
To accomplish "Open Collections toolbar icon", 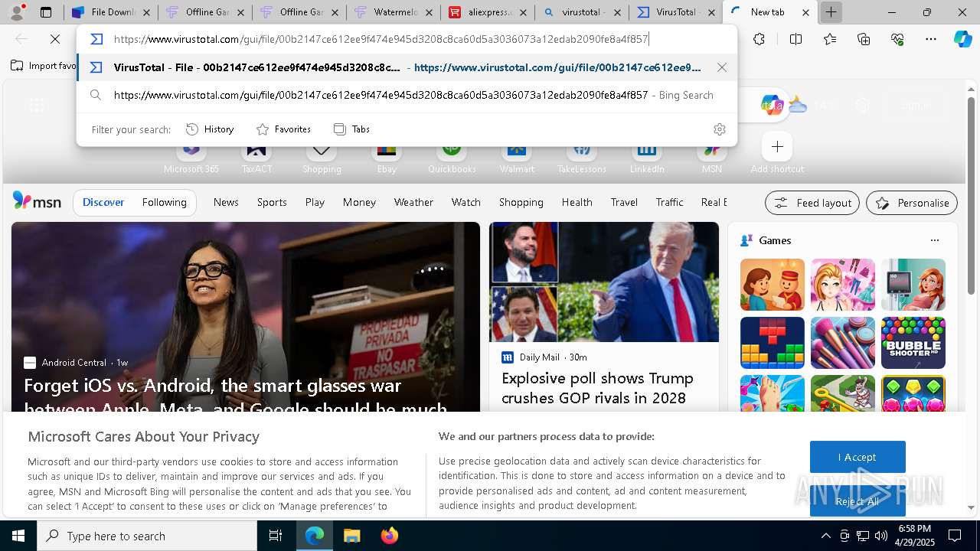I will 864,39.
